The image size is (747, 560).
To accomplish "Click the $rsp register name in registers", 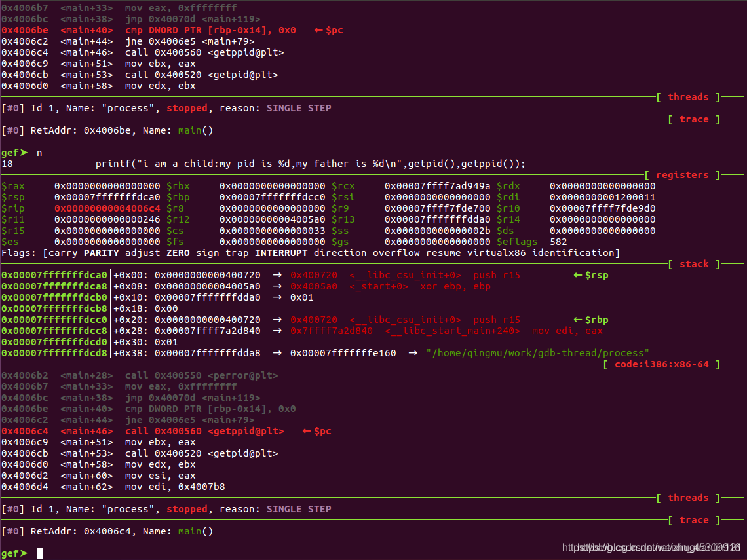I will (x=13, y=197).
